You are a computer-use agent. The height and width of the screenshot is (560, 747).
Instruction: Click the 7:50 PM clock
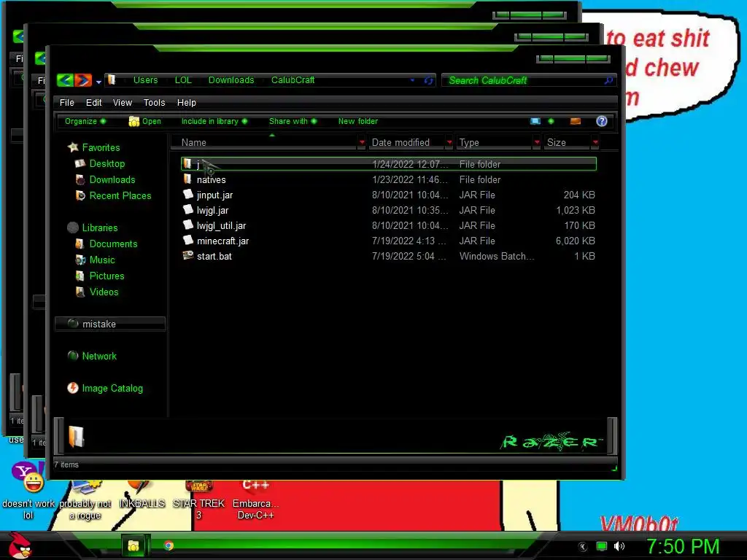(x=683, y=546)
